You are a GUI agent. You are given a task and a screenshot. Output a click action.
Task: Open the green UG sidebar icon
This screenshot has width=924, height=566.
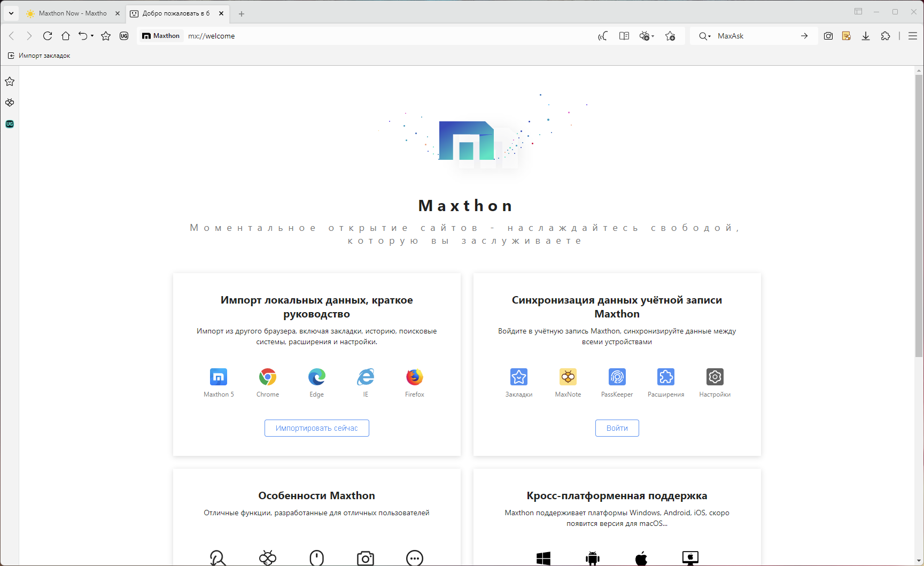[10, 124]
